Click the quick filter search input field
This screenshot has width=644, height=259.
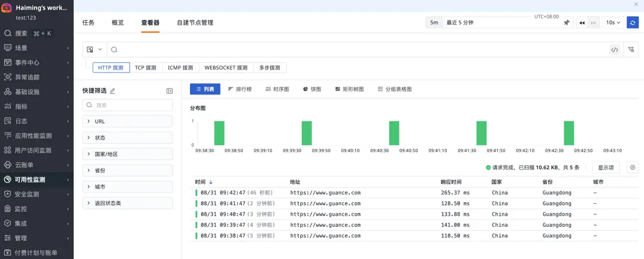[x=132, y=105]
